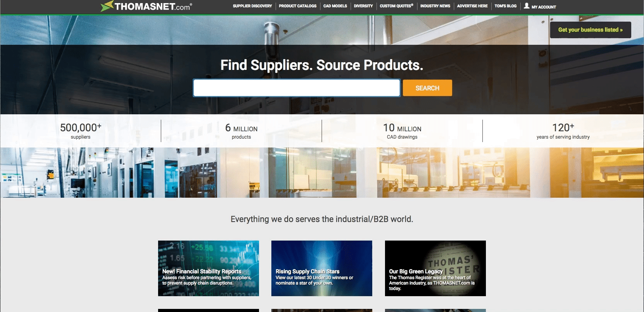The width and height of the screenshot is (644, 312).
Task: Go to CAD Models section
Action: point(335,6)
